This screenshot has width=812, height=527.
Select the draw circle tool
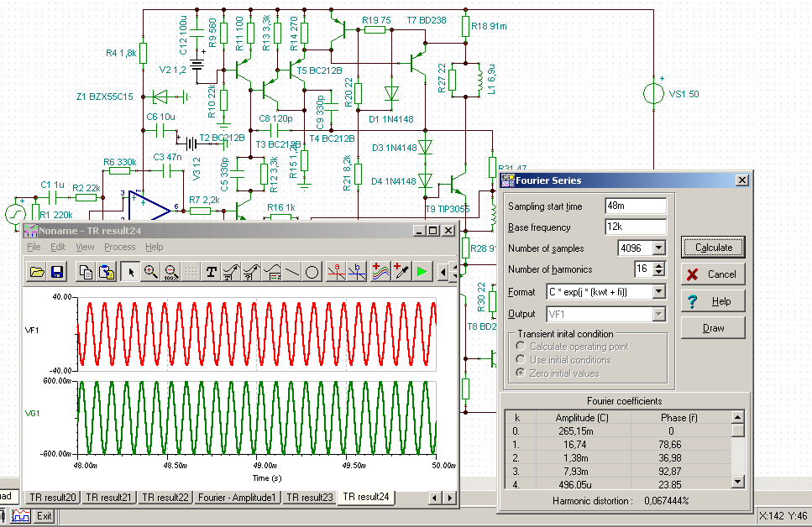pos(312,272)
